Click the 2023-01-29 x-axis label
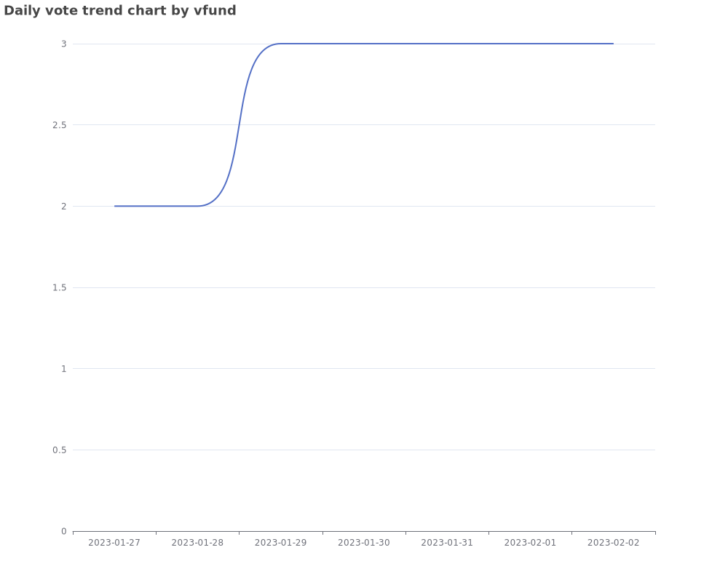The width and height of the screenshot is (728, 582). (x=280, y=543)
